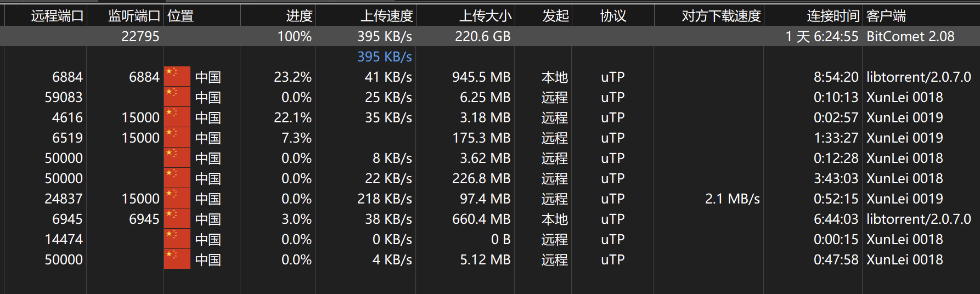Click flag icon of peer with remote port 6945

pos(177,219)
